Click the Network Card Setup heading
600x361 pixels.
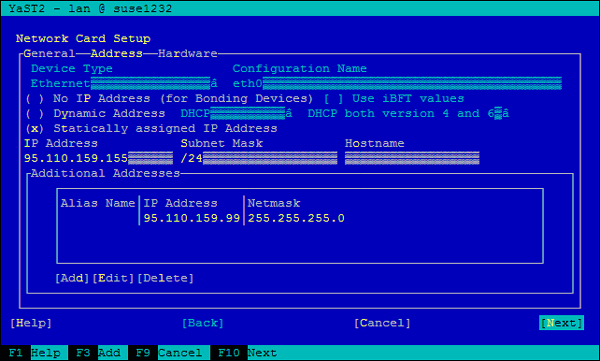[83, 38]
